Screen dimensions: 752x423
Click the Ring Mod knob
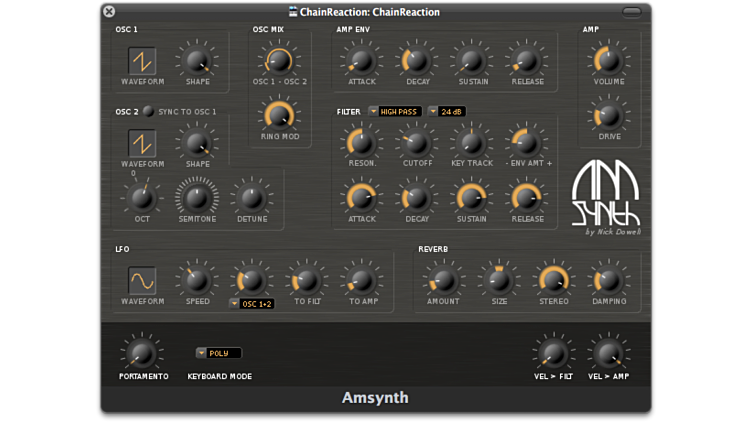tap(279, 115)
